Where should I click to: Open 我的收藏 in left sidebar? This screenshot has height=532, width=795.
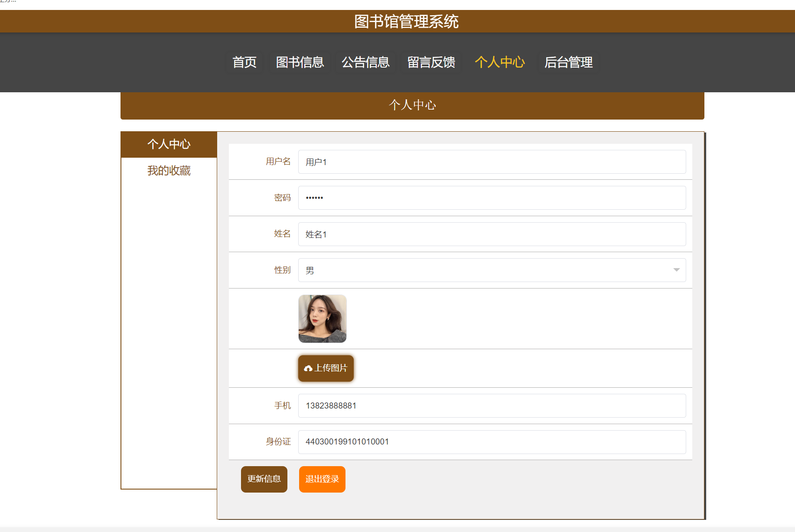click(x=169, y=171)
